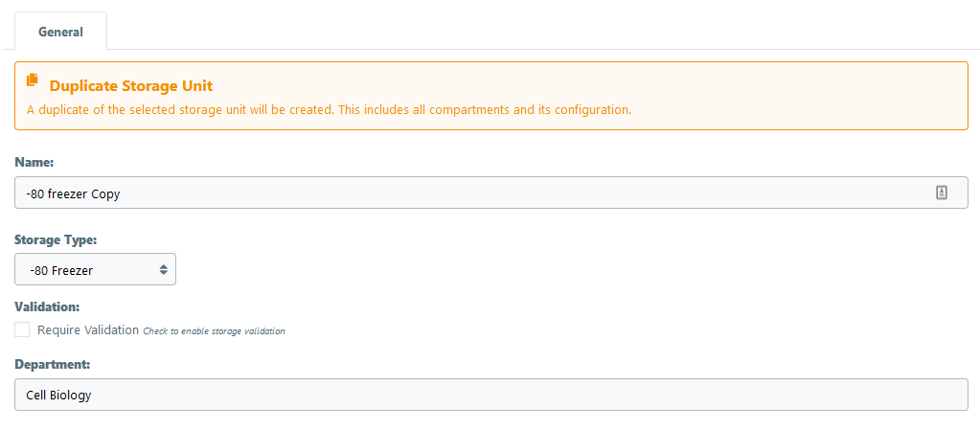Click empty space in the orange banner
Viewport: 980px width, 431px height.
click(766, 86)
